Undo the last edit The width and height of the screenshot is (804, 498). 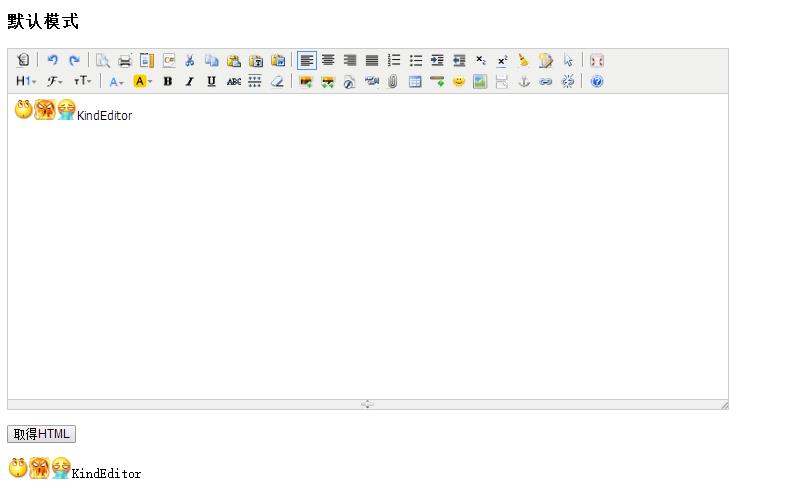coord(52,60)
